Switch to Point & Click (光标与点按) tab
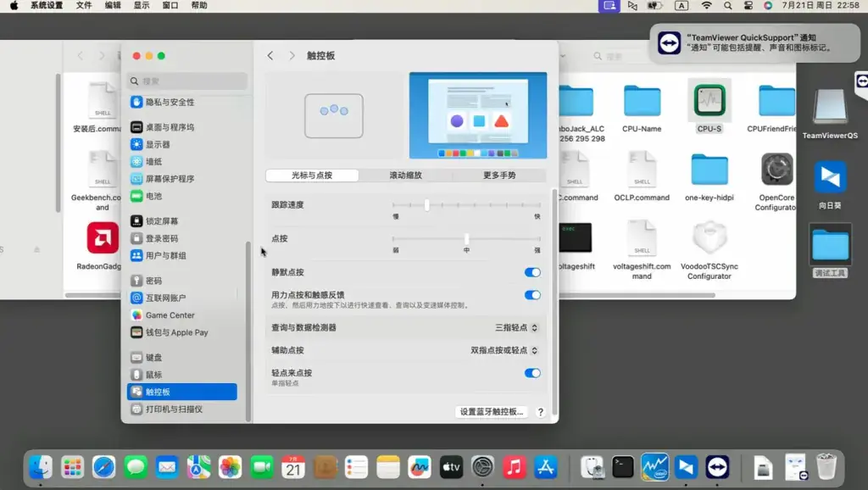 point(312,175)
